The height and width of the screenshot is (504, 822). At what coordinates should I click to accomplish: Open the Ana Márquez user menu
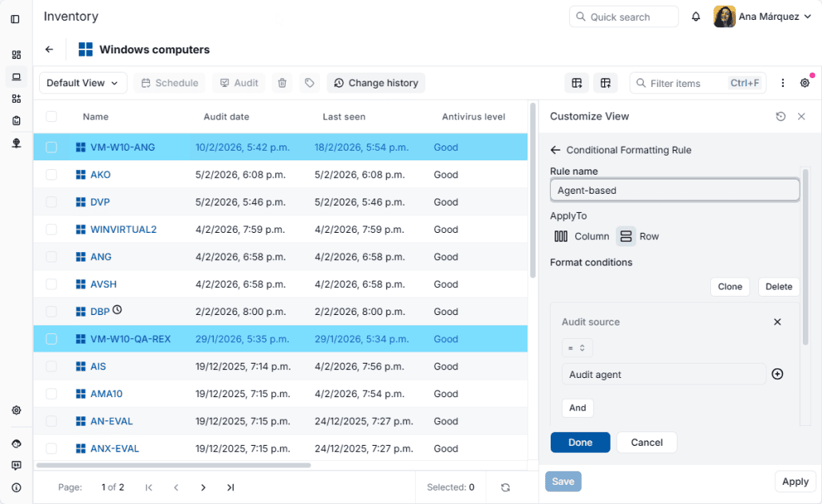coord(763,17)
